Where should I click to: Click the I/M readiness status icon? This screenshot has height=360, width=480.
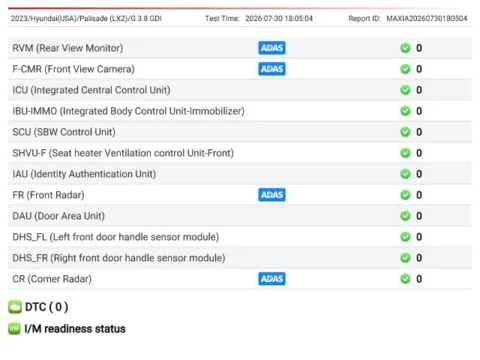[x=14, y=329]
